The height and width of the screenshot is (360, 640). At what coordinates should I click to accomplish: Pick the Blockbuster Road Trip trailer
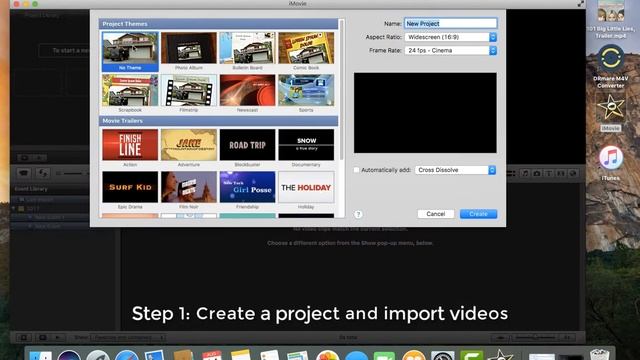(x=247, y=145)
